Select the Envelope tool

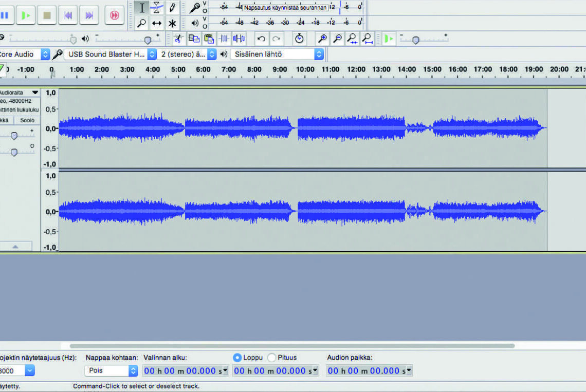point(157,8)
